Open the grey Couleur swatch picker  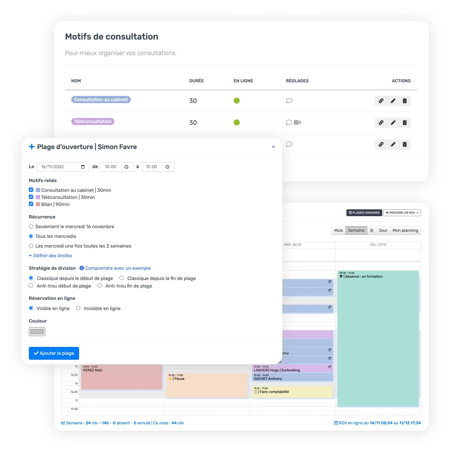[37, 332]
